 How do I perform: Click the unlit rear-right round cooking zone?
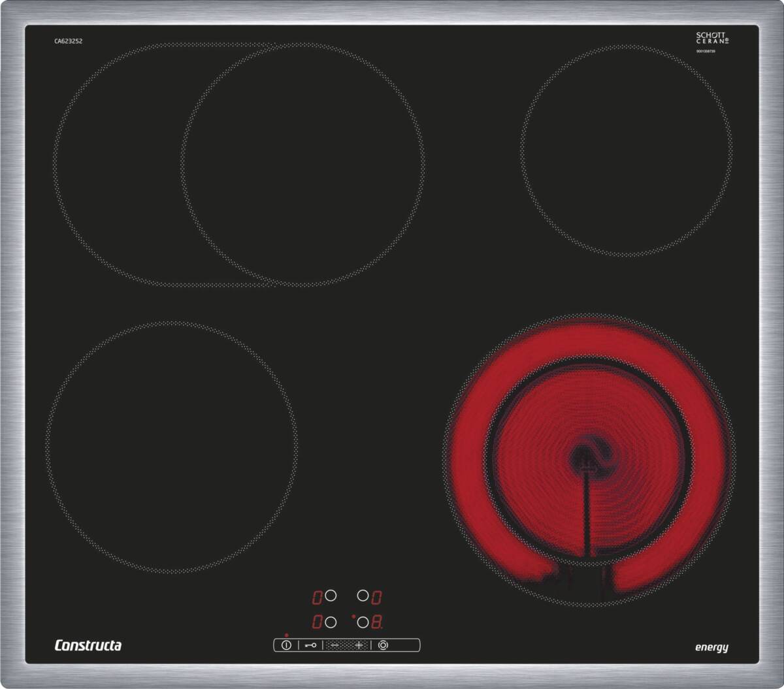click(626, 150)
